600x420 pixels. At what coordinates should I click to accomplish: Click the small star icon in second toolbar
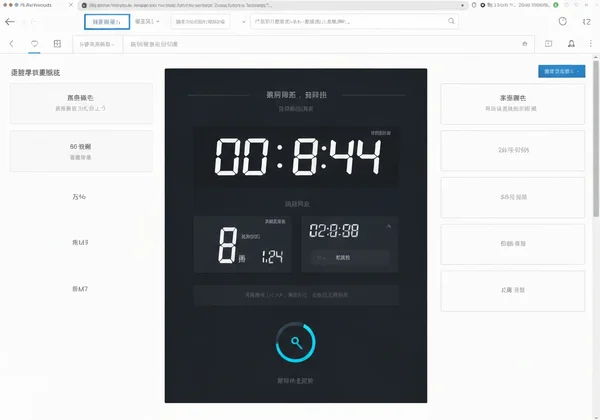525,44
